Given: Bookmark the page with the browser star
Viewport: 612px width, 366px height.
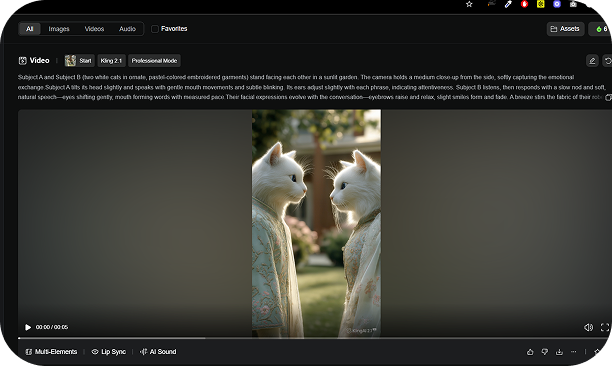Looking at the screenshot, I should [469, 4].
